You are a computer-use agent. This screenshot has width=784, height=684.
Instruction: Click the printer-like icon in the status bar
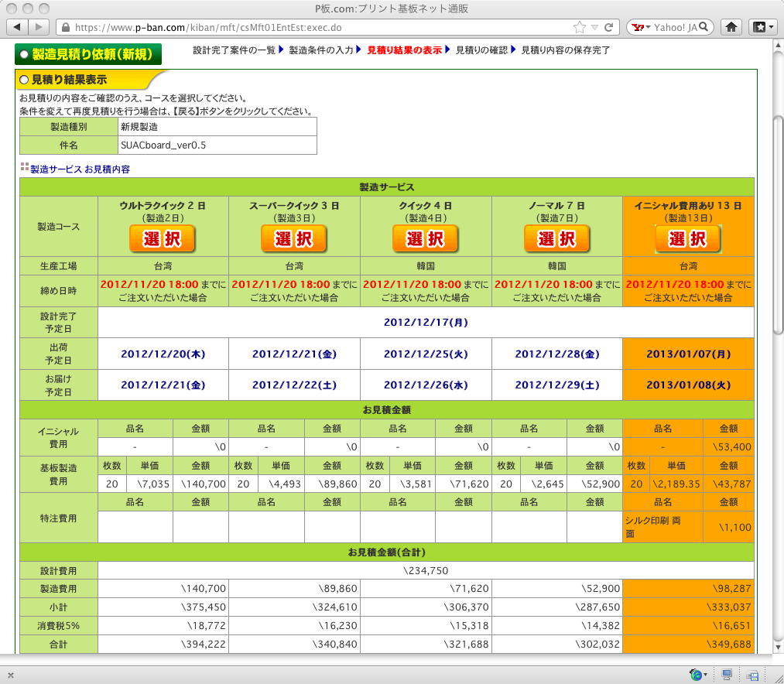753,675
